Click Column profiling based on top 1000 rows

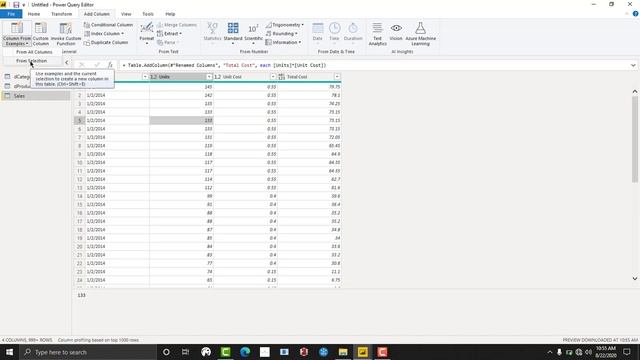[98, 340]
